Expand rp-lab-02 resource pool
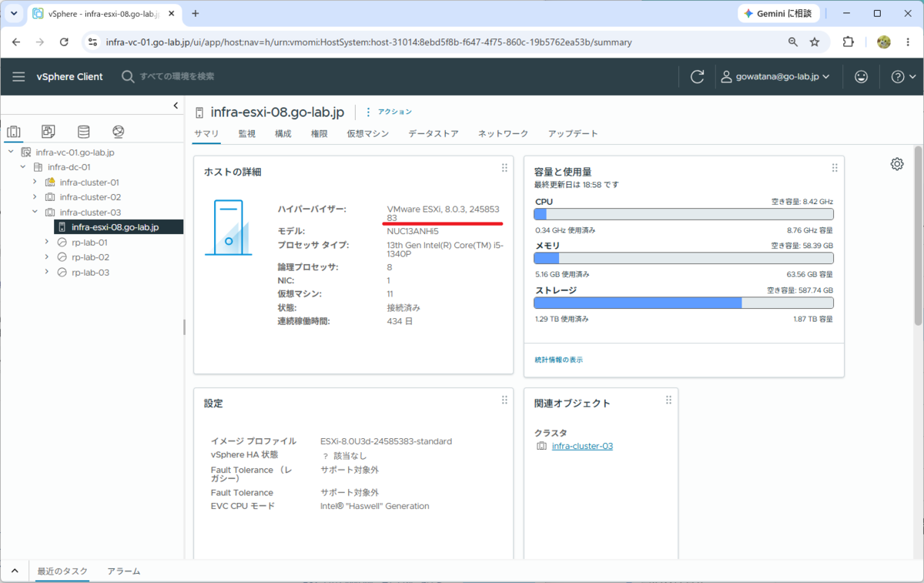The width and height of the screenshot is (924, 583). tap(47, 257)
